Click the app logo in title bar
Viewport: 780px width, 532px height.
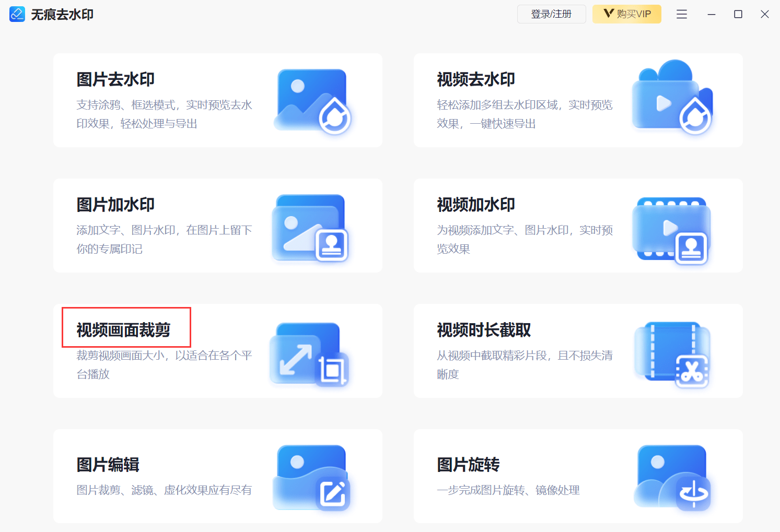tap(17, 14)
